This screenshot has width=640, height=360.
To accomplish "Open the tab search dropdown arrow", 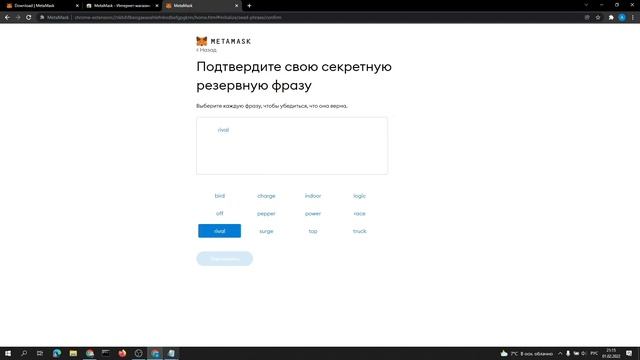I will click(x=586, y=5).
